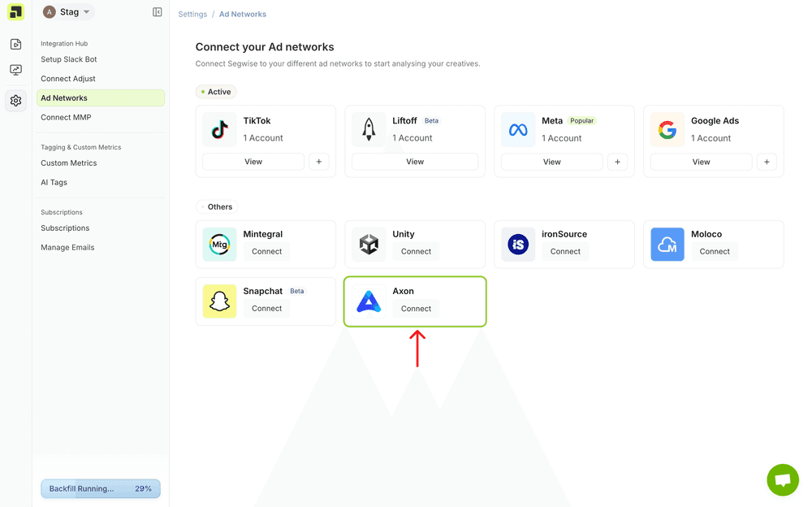Click the Google Ads logo icon
The width and height of the screenshot is (812, 507).
tap(667, 130)
